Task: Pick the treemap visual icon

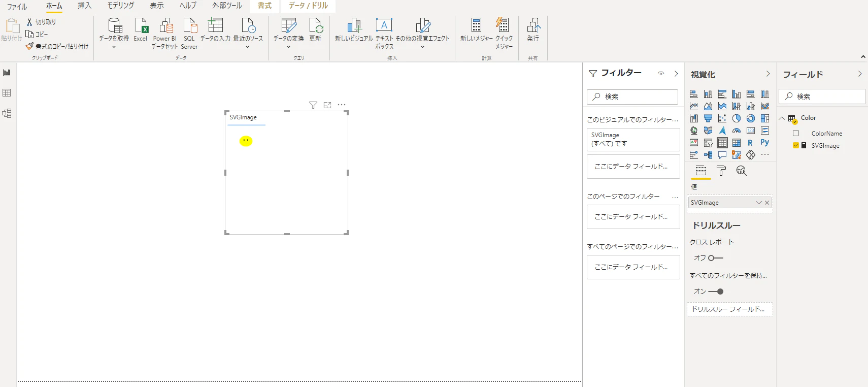Action: point(765,118)
